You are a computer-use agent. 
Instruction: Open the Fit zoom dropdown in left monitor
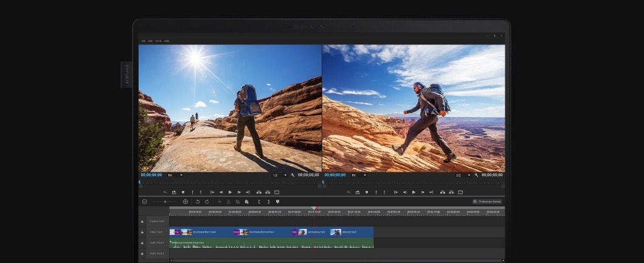point(181,175)
